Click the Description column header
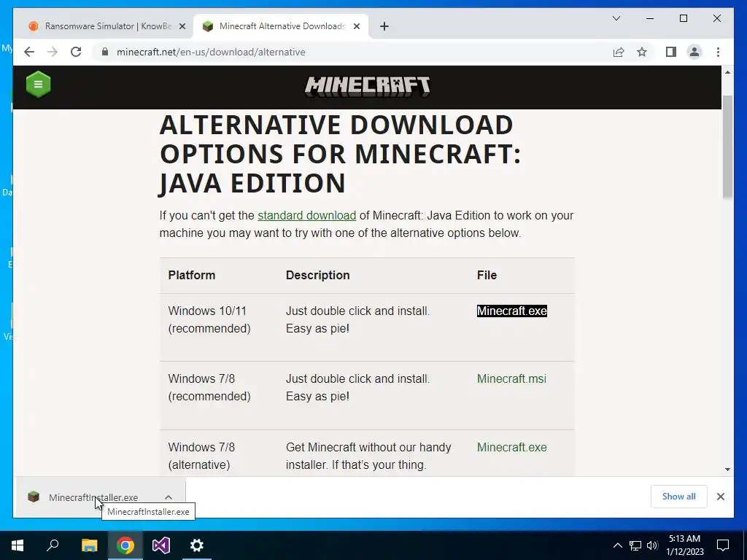 [x=318, y=275]
